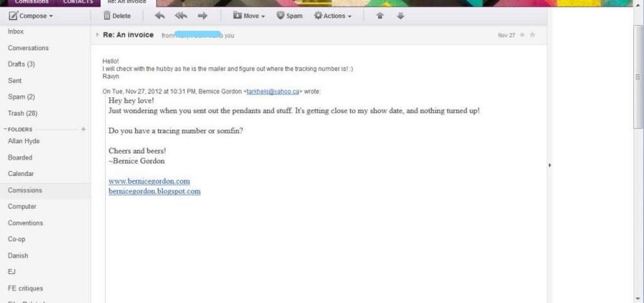Go to previous message with up arrow
Image resolution: width=644 pixels, height=303 pixels.
[380, 16]
